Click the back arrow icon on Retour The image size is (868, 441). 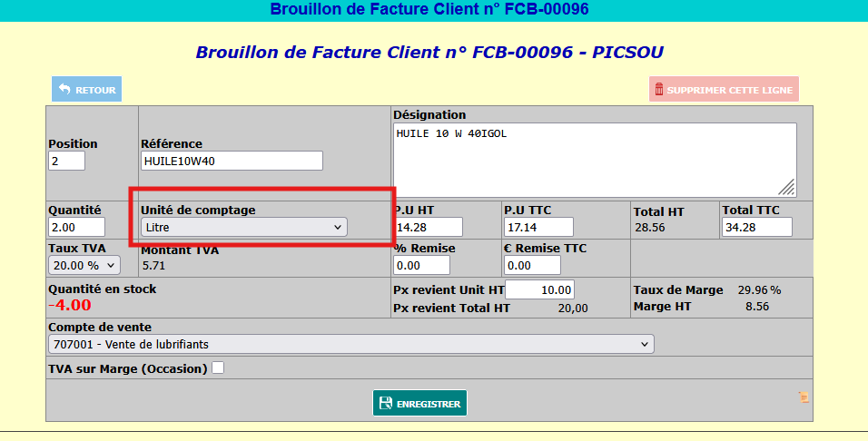[64, 90]
